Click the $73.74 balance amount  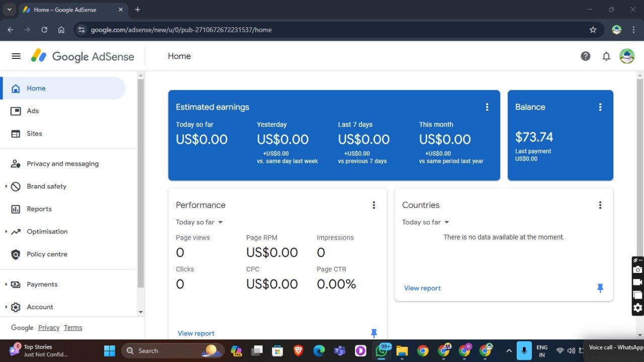534,137
